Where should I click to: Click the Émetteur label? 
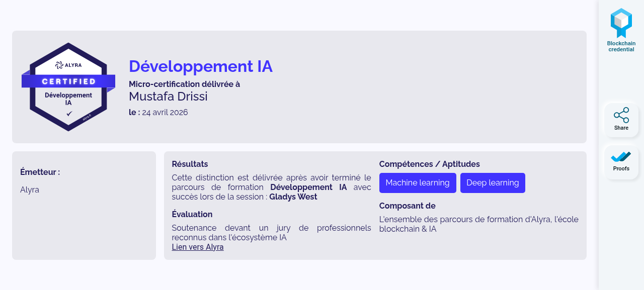pyautogui.click(x=40, y=172)
